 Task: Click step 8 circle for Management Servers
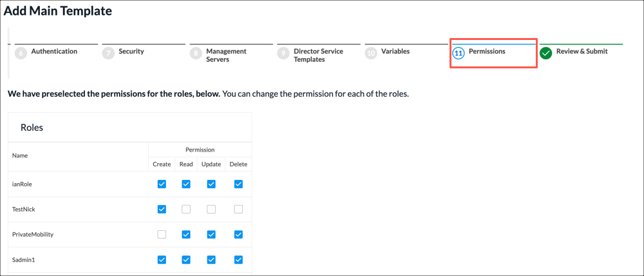pyautogui.click(x=196, y=54)
